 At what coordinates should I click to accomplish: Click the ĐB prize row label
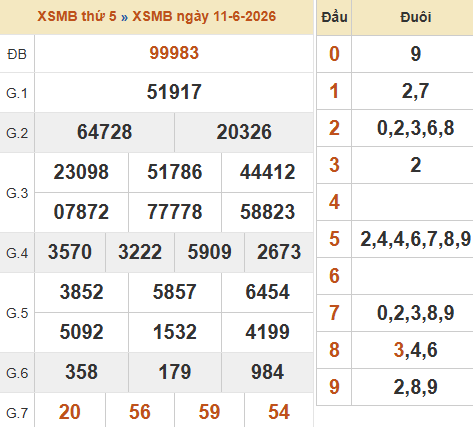[x=17, y=54]
